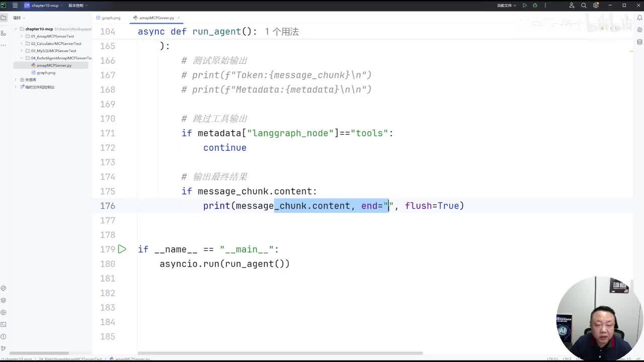This screenshot has width=644, height=362.
Task: Expand the 02_CalculatorMCPServerTest folder
Action: pyautogui.click(x=21, y=44)
